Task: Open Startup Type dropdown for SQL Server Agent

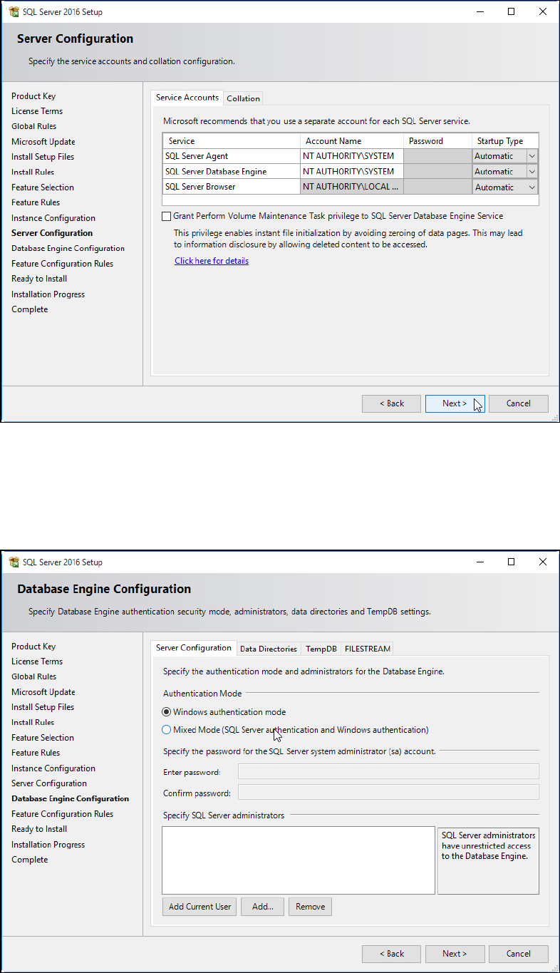Action: (x=532, y=156)
